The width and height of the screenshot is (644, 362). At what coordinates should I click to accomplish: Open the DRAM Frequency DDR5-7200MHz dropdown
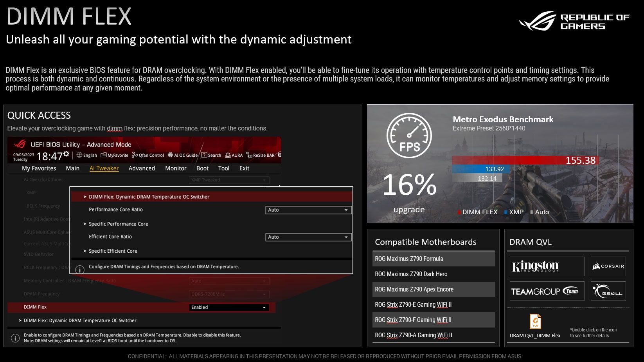229,294
